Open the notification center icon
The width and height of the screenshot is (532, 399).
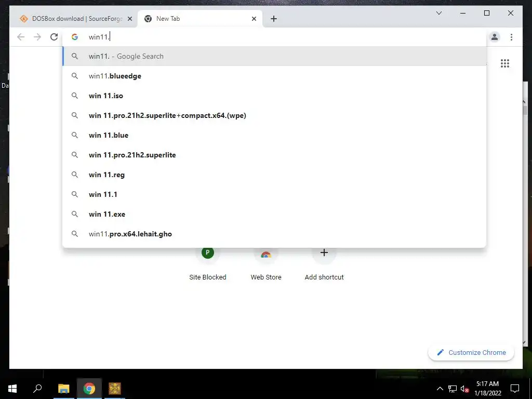point(515,389)
